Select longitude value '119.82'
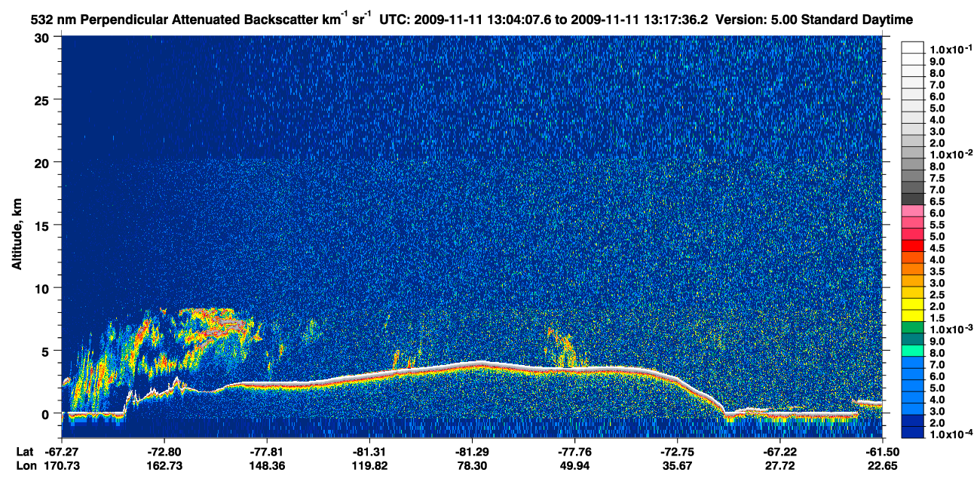 coord(369,466)
